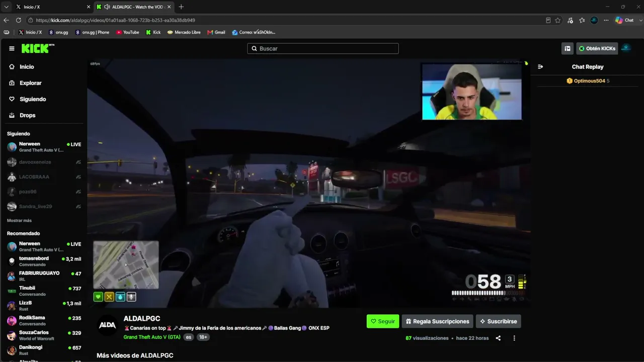Viewport: 644px width, 362px height.
Task: Click Regala Suscripciones button
Action: [x=437, y=321]
